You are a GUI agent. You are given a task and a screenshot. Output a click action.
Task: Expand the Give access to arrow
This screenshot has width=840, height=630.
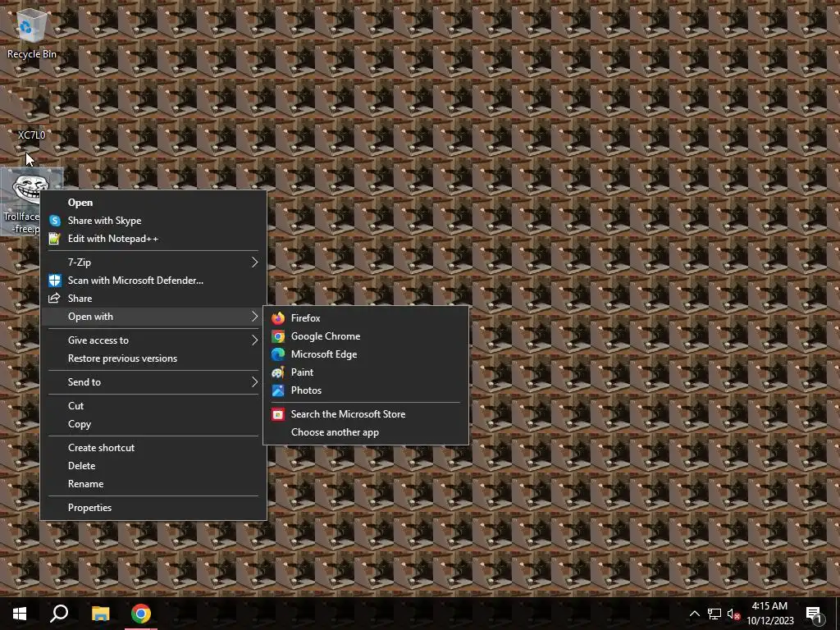point(254,340)
